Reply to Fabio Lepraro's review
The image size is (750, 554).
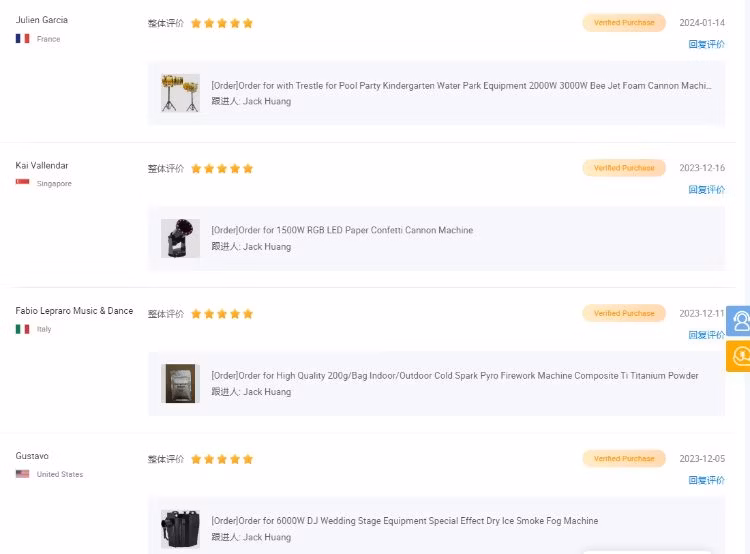pos(706,335)
